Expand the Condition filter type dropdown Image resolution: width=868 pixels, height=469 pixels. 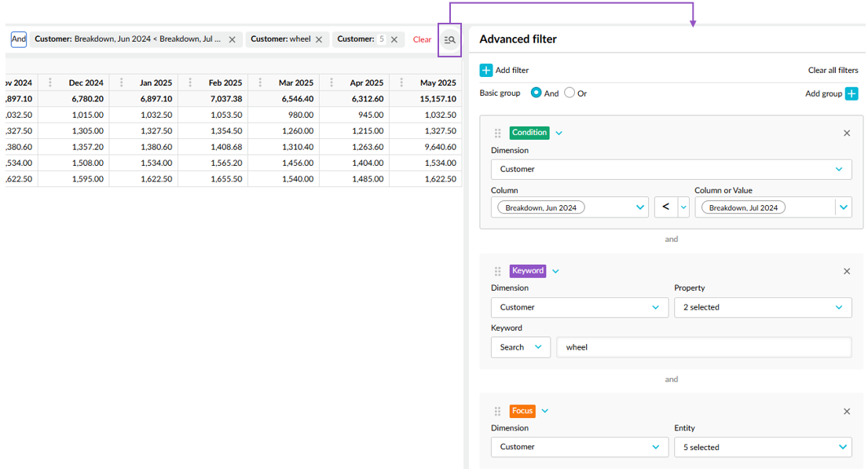[x=559, y=134]
